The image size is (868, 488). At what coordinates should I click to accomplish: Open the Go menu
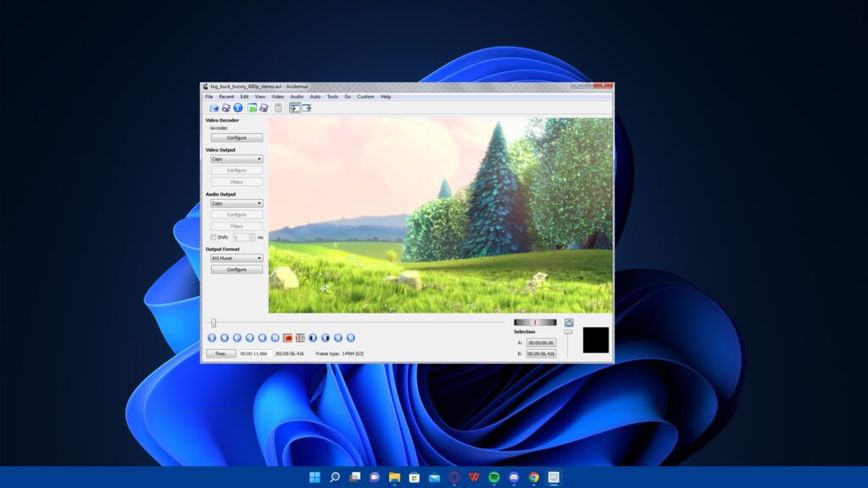point(348,97)
